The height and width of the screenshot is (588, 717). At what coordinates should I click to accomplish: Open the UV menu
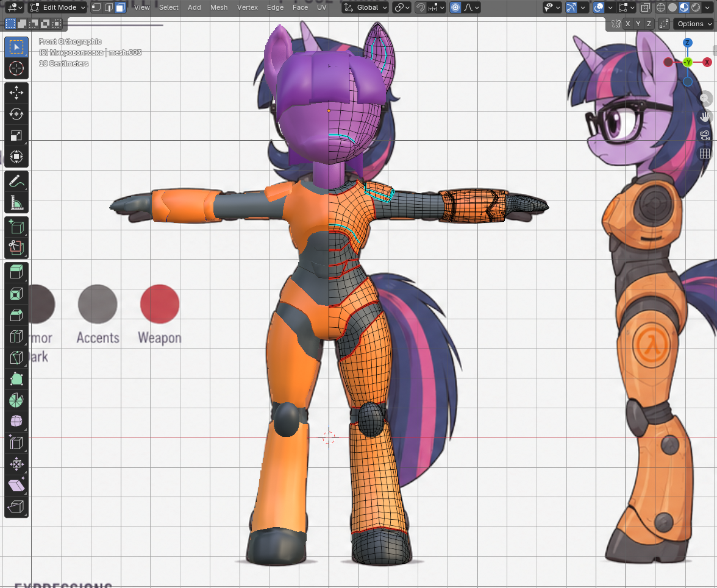point(321,7)
